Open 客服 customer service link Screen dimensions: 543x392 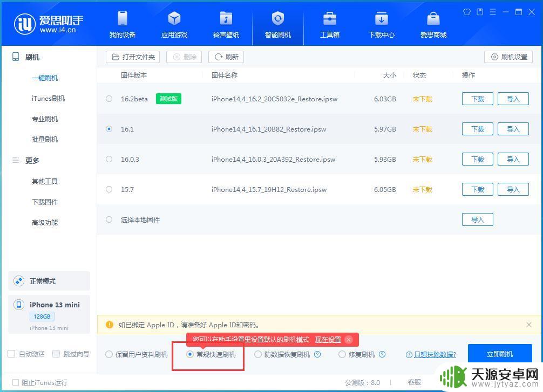(x=414, y=382)
